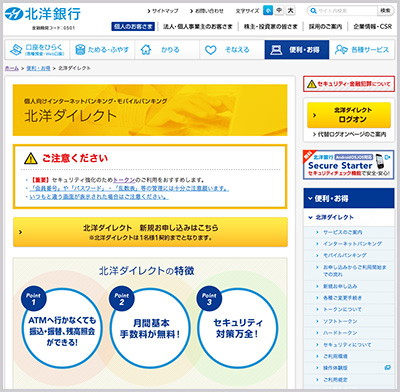Screen dimensions: 400x392
Task: Click the Point 2 badge
Action: [122, 298]
